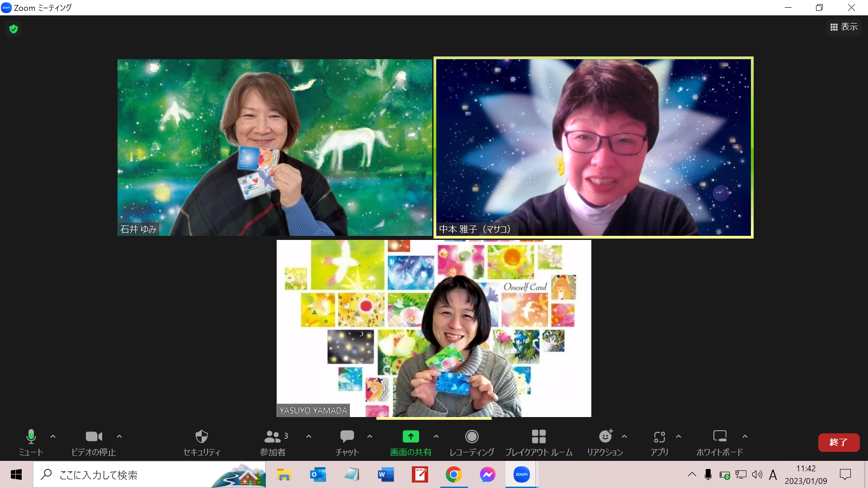Open the 表示 view layout menu
This screenshot has width=868, height=488.
point(844,27)
